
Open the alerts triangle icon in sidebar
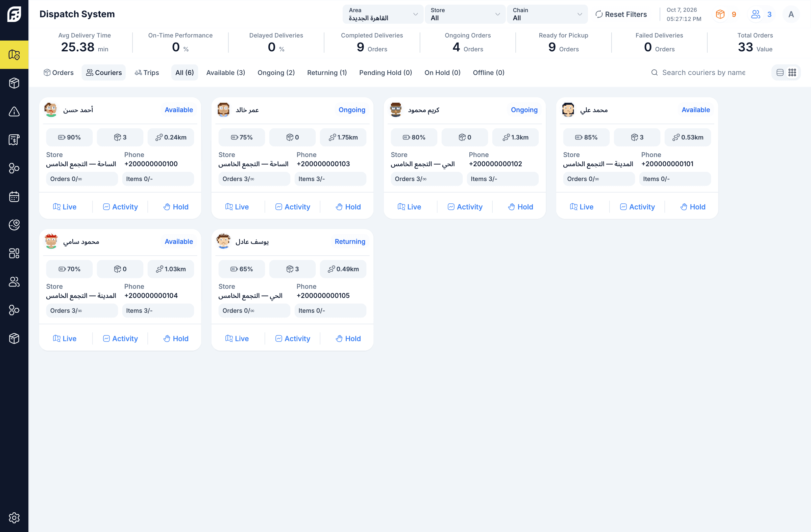click(x=14, y=111)
